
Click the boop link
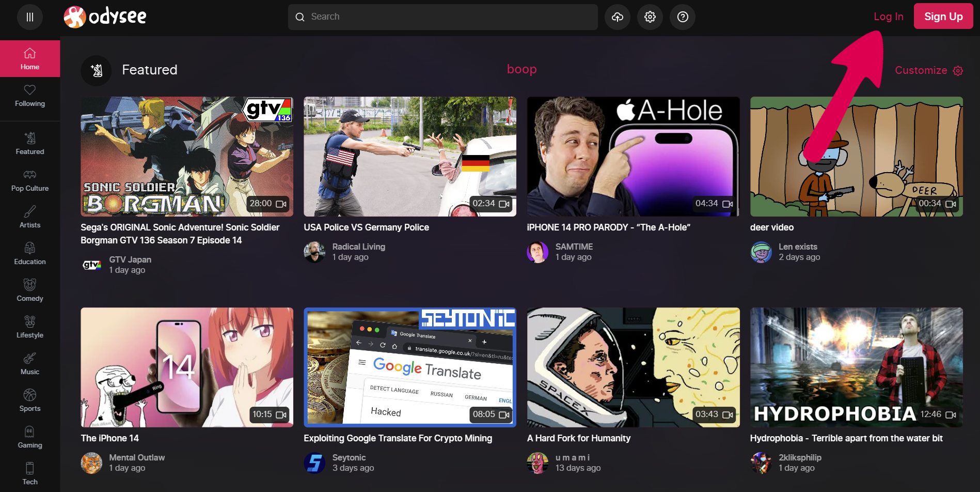pyautogui.click(x=521, y=69)
